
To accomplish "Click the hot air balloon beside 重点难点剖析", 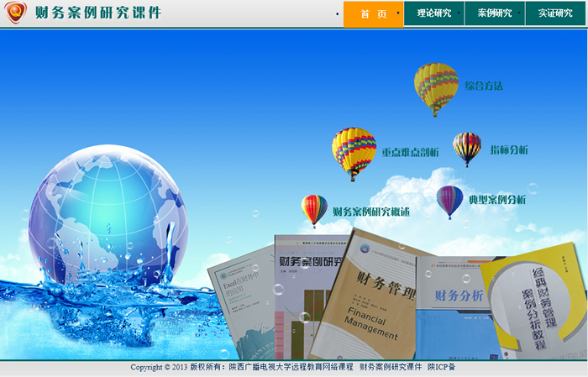I will tap(354, 150).
